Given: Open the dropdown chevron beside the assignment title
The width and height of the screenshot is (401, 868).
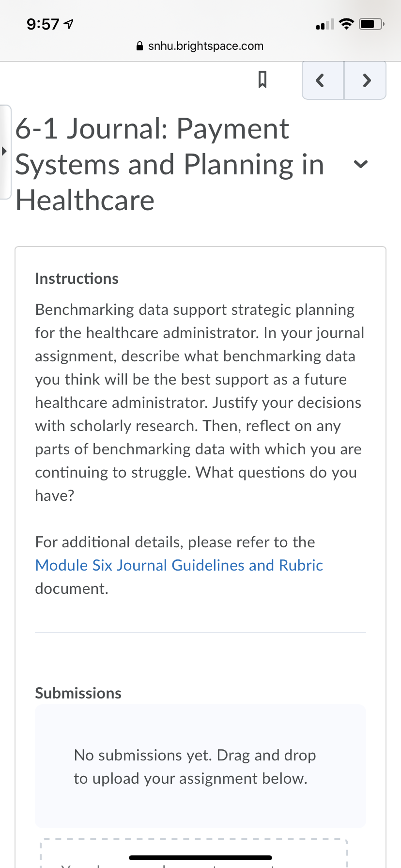Looking at the screenshot, I should point(360,165).
